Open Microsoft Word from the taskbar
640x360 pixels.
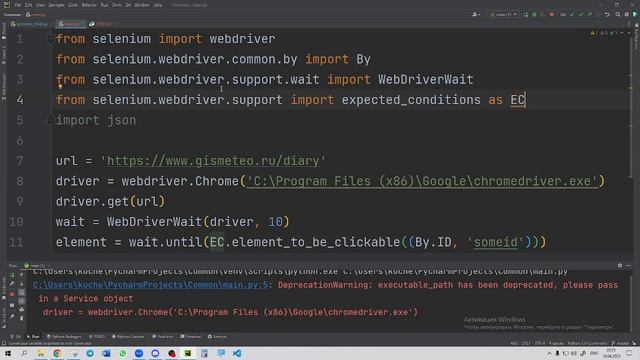pyautogui.click(x=106, y=353)
